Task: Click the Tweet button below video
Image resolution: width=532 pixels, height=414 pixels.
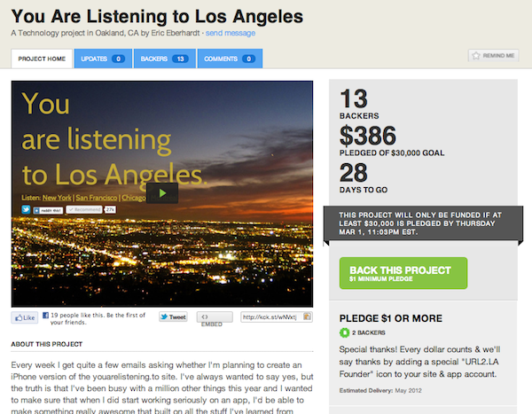Action: [172, 316]
